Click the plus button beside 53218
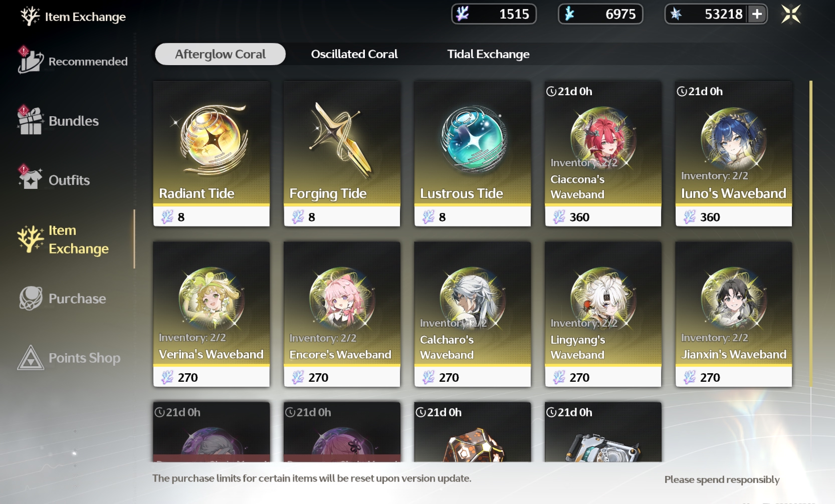 [x=757, y=14]
